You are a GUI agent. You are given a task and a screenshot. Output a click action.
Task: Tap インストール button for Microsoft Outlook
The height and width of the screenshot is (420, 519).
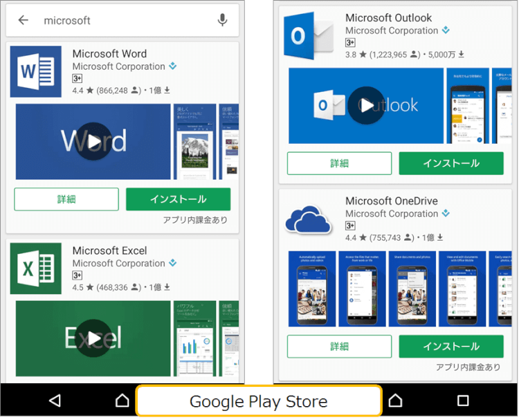[x=451, y=163]
